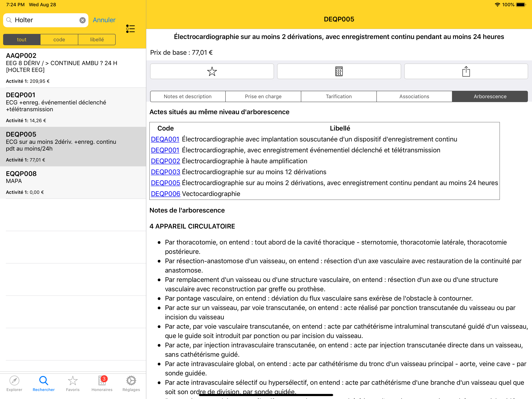Open the DEQP003 code link
This screenshot has height=399, width=532.
pos(166,172)
